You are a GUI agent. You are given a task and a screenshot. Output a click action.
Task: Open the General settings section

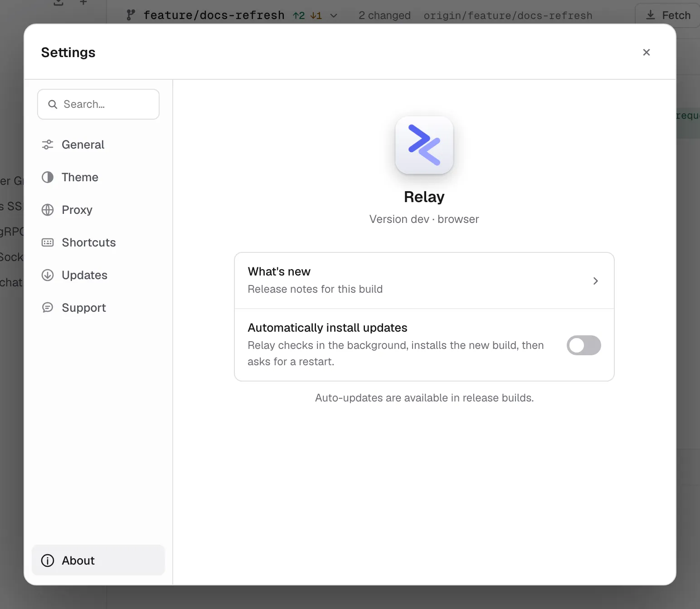[x=98, y=145]
